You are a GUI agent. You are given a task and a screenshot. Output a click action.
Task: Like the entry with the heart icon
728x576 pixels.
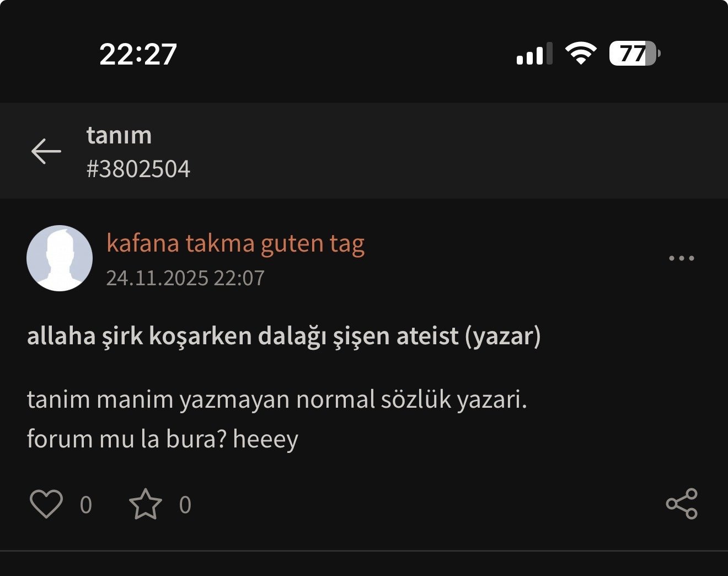click(x=46, y=504)
